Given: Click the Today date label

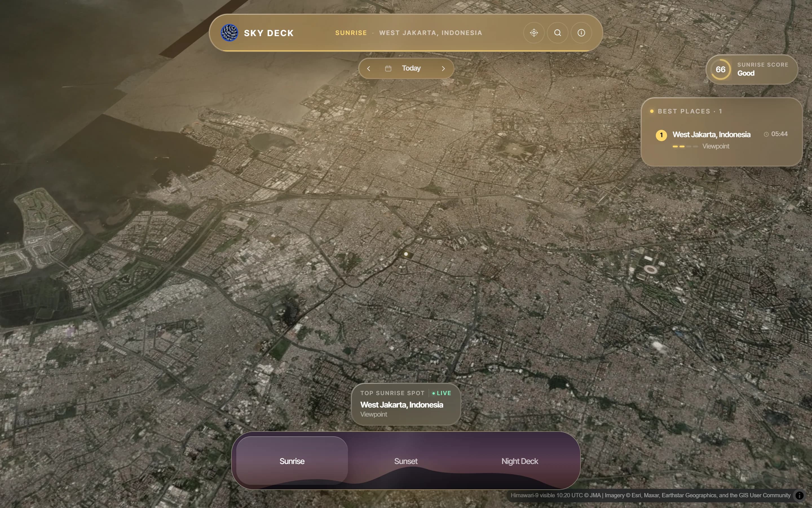Looking at the screenshot, I should pos(411,68).
